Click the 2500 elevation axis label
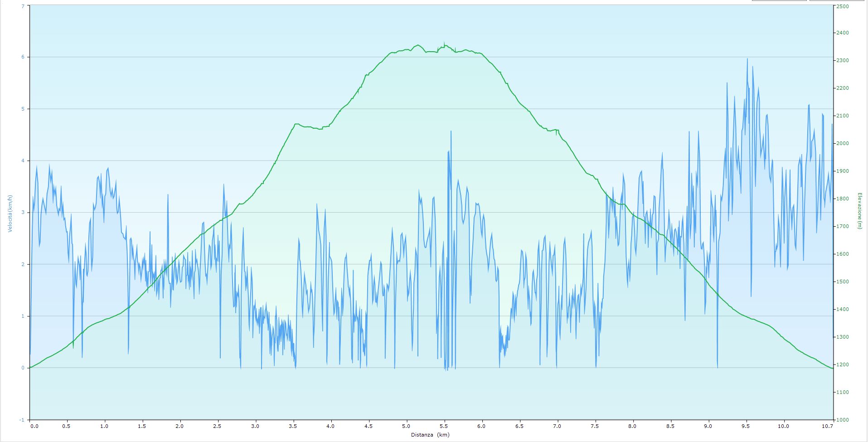Screen dimensions: 868x442 [843, 6]
